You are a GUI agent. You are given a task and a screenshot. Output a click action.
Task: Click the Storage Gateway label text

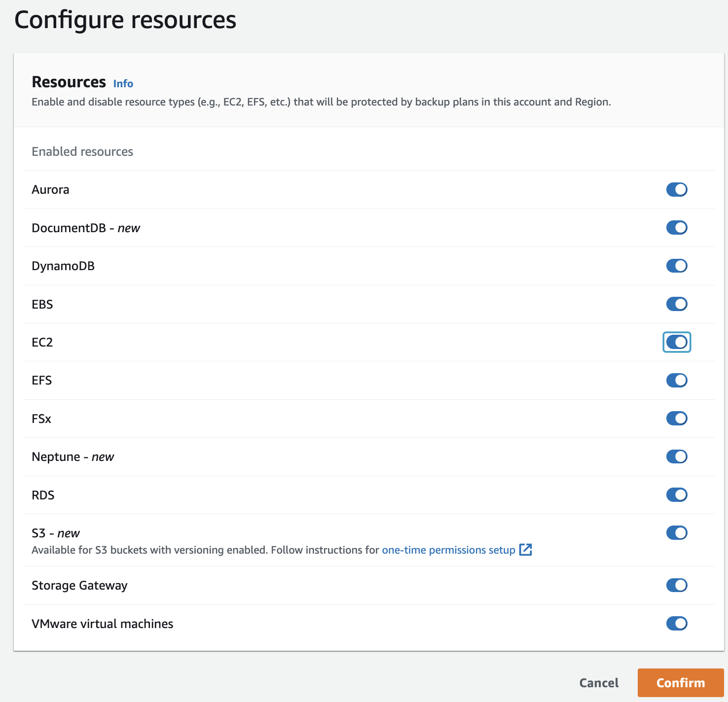coord(79,586)
